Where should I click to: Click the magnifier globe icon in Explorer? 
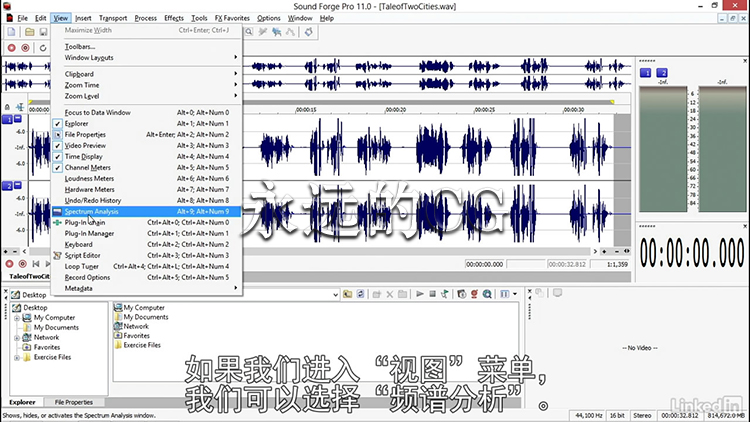487,294
